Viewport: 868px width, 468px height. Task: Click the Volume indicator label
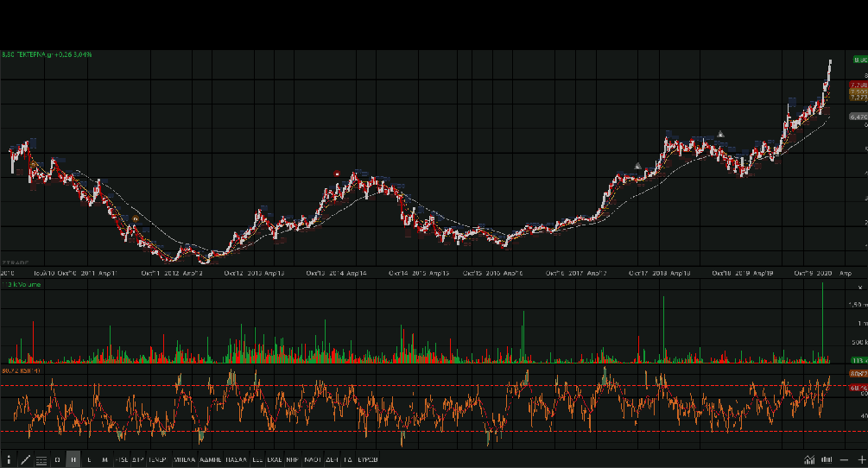pyautogui.click(x=22, y=283)
